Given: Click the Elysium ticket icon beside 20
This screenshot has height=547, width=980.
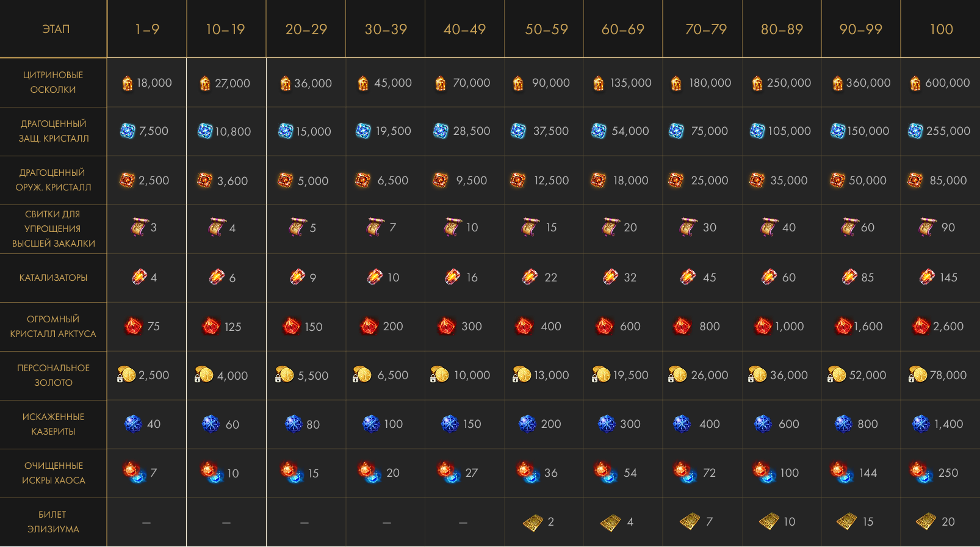Looking at the screenshot, I should pos(926,521).
